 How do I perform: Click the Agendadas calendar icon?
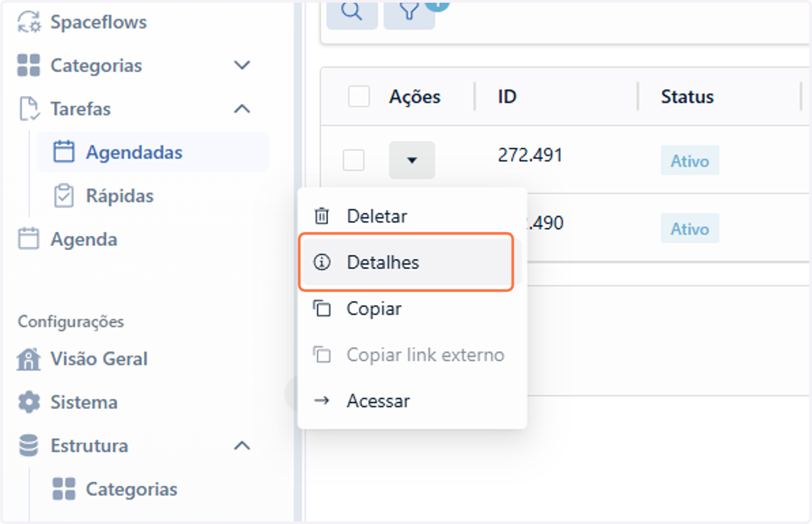point(64,152)
